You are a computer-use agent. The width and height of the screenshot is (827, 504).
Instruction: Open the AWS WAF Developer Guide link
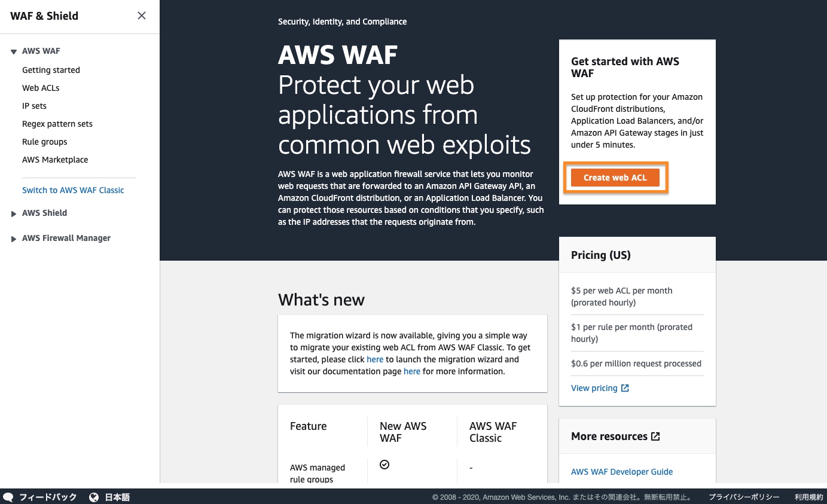[x=622, y=472]
